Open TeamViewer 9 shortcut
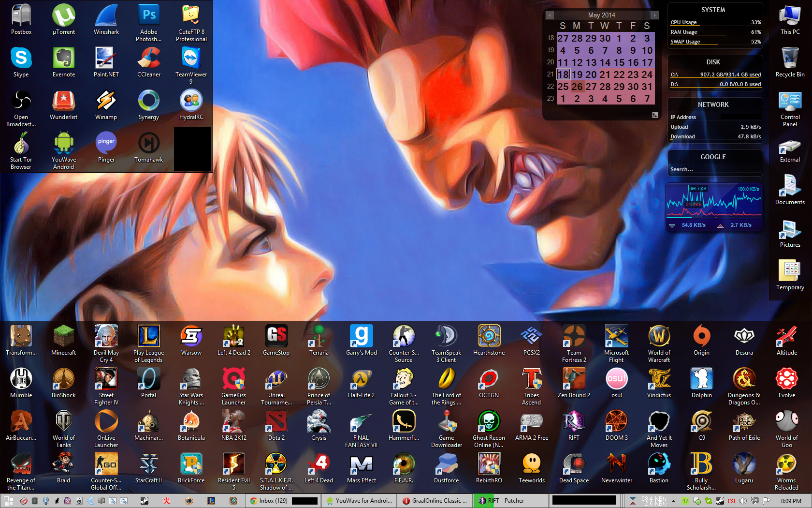 pos(191,65)
